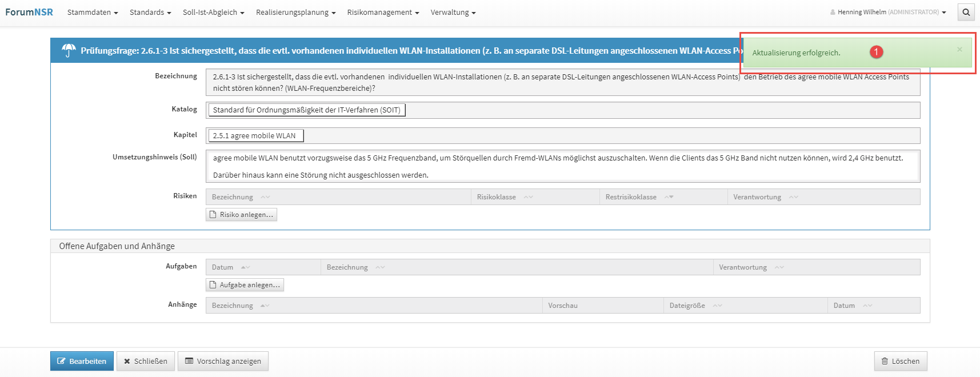Dismiss the Aktualisierung erfolgreich notification
The height and width of the screenshot is (377, 980).
[959, 50]
